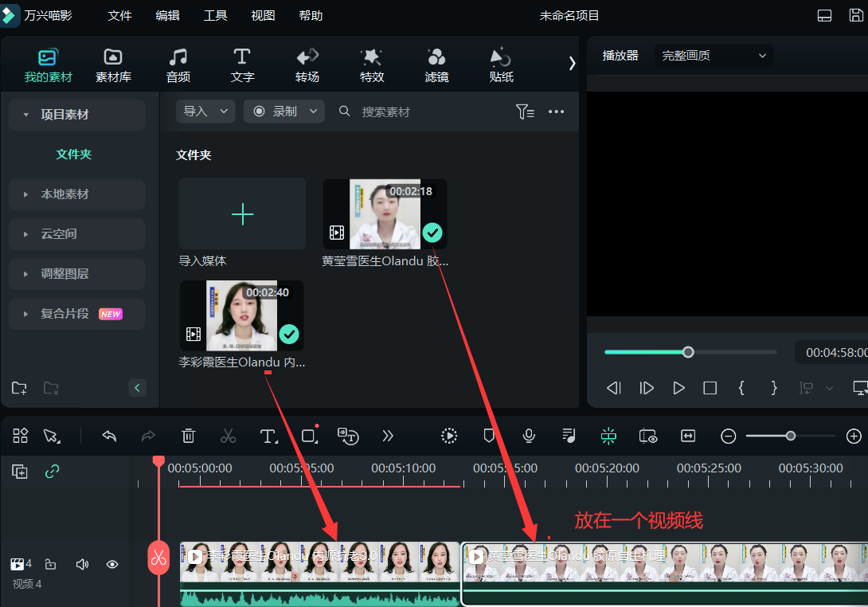The width and height of the screenshot is (868, 607).
Task: Open the 音频 (Audio) panel
Action: pyautogui.click(x=178, y=64)
